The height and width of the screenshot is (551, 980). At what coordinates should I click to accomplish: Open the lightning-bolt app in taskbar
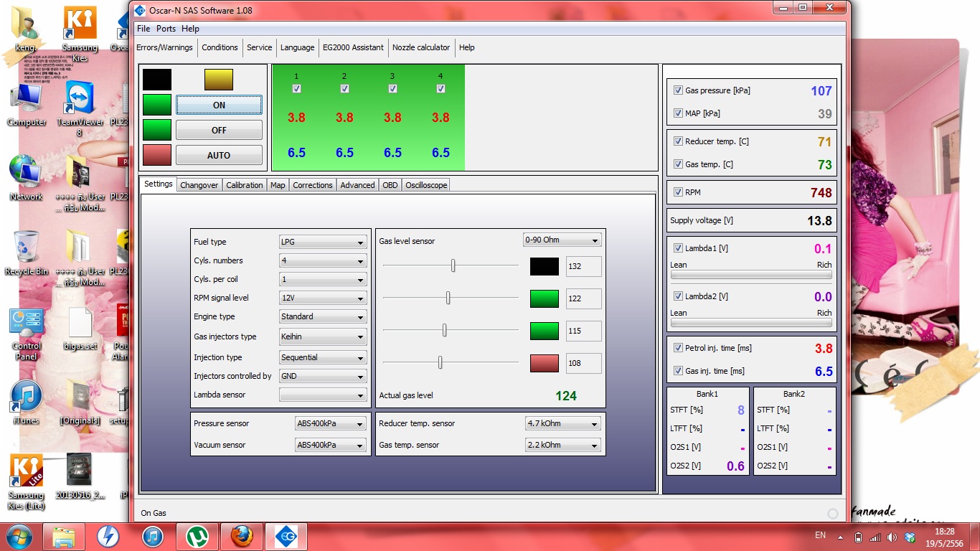pos(108,537)
